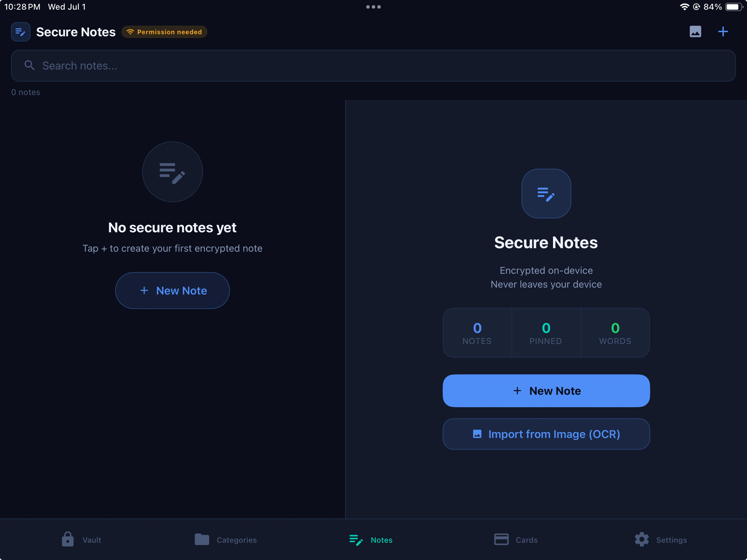
Task: Click 'Encrypted on-device' text
Action: [x=546, y=271]
